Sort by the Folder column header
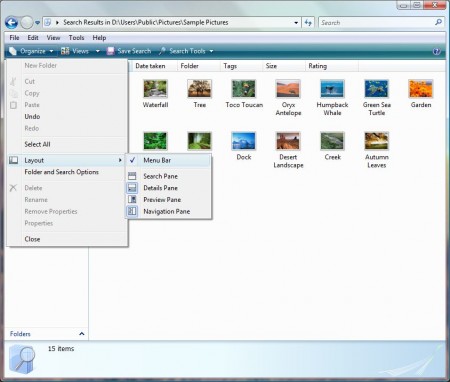450x382 pixels. click(x=199, y=66)
